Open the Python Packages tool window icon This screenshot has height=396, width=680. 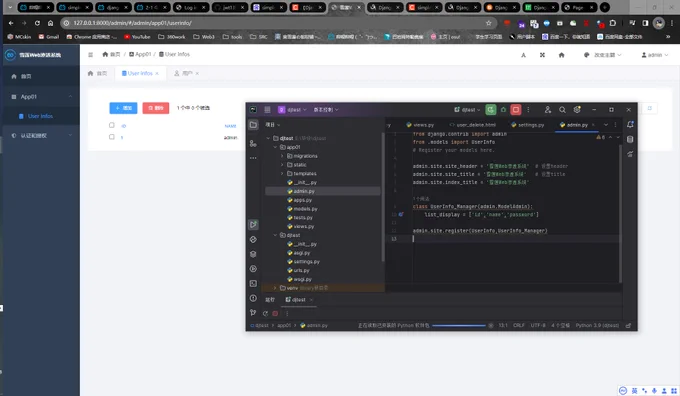coord(253,254)
